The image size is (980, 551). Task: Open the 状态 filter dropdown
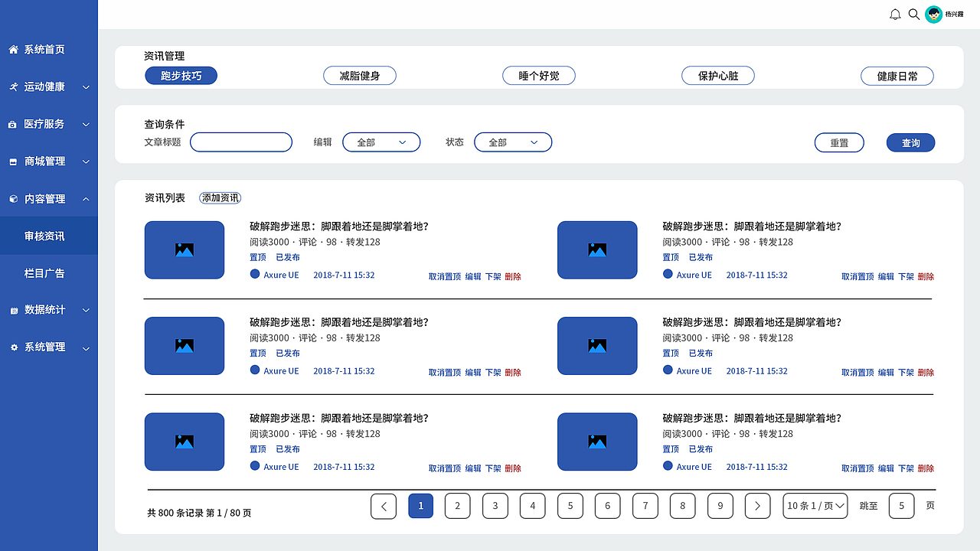tap(513, 142)
